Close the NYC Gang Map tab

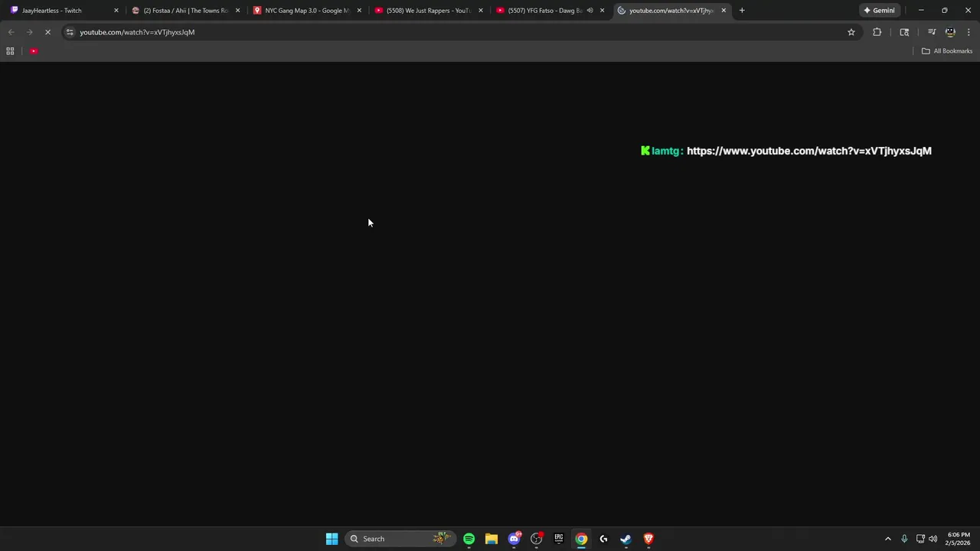(x=359, y=11)
